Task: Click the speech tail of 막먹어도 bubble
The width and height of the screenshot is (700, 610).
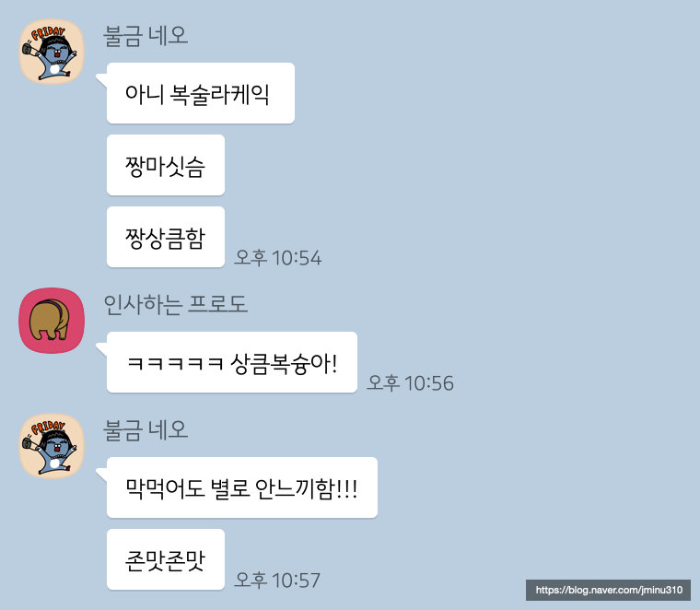Action: [101, 475]
